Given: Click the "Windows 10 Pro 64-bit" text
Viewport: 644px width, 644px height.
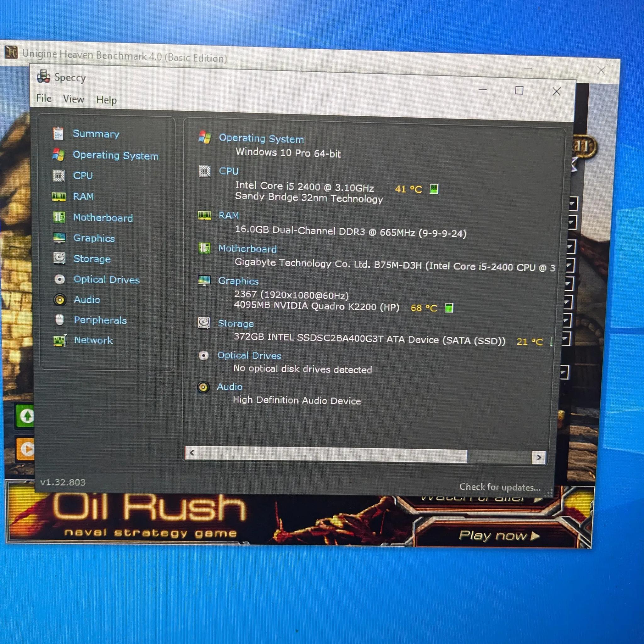Looking at the screenshot, I should pos(288,153).
